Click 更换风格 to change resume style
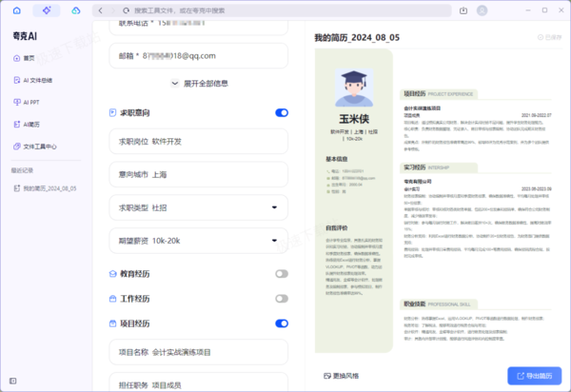 point(342,376)
